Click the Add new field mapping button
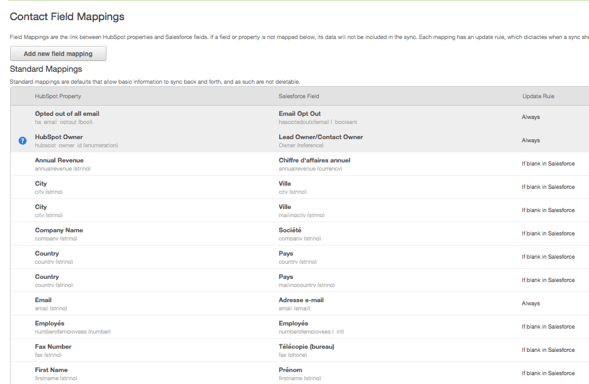 tap(58, 54)
